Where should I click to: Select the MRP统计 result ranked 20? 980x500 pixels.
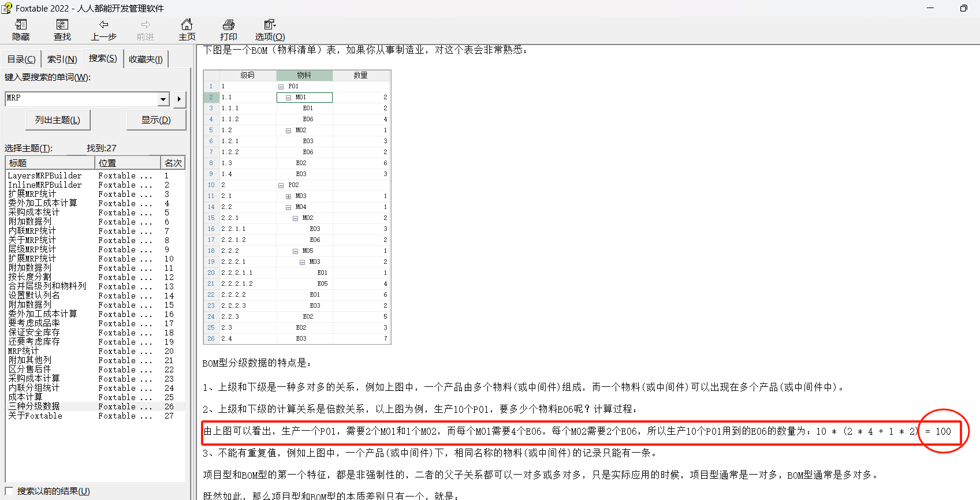click(23, 351)
